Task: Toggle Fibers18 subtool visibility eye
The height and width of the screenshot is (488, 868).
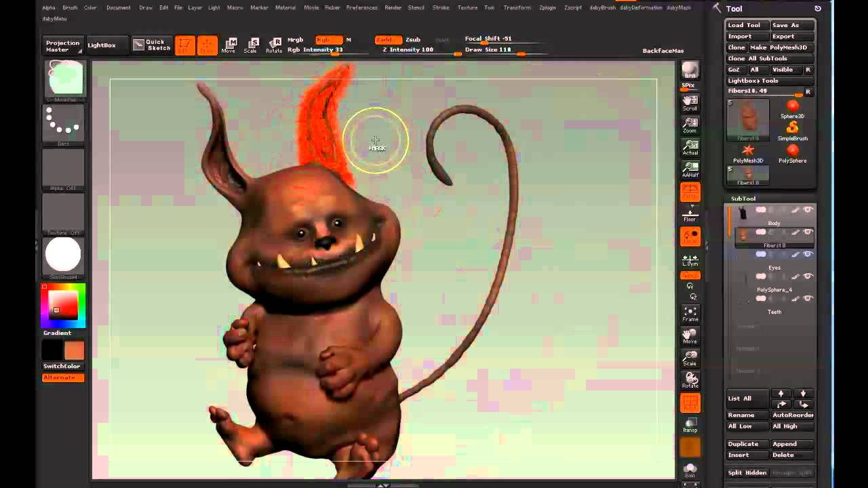Action: (808, 232)
